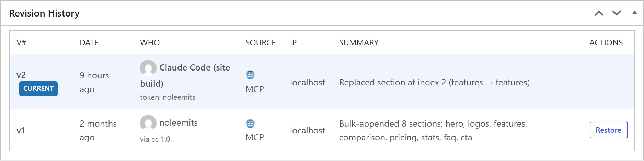Screen dimensions: 644x161
Task: Select the Revision History panel title
Action: pyautogui.click(x=44, y=13)
